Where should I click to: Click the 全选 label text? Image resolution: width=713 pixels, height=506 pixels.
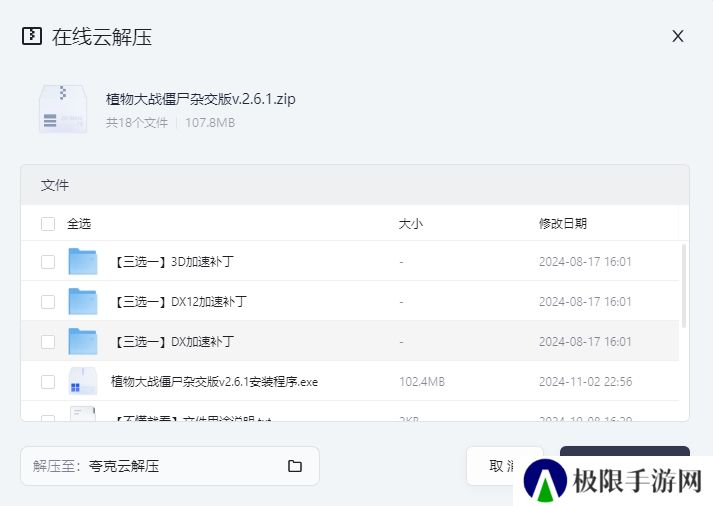click(79, 224)
